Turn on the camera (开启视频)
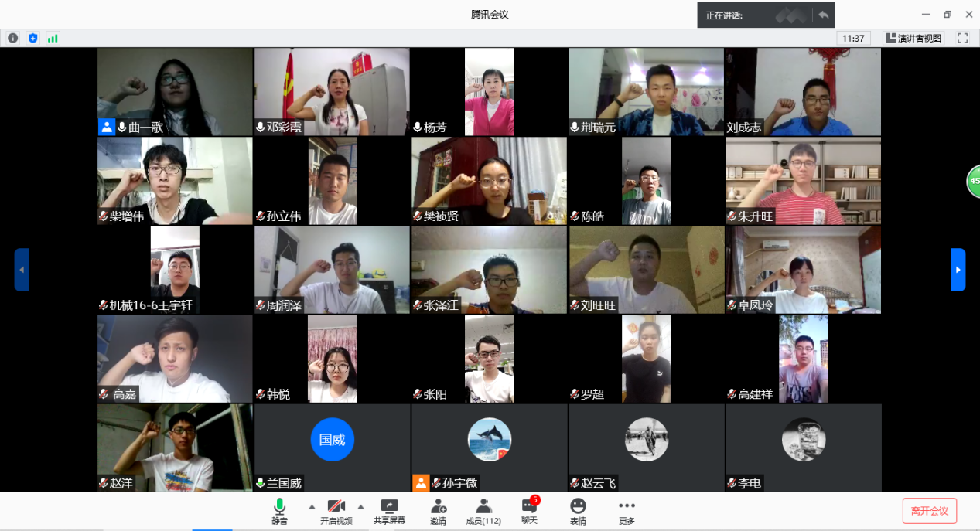Viewport: 980px width, 531px height. click(336, 511)
